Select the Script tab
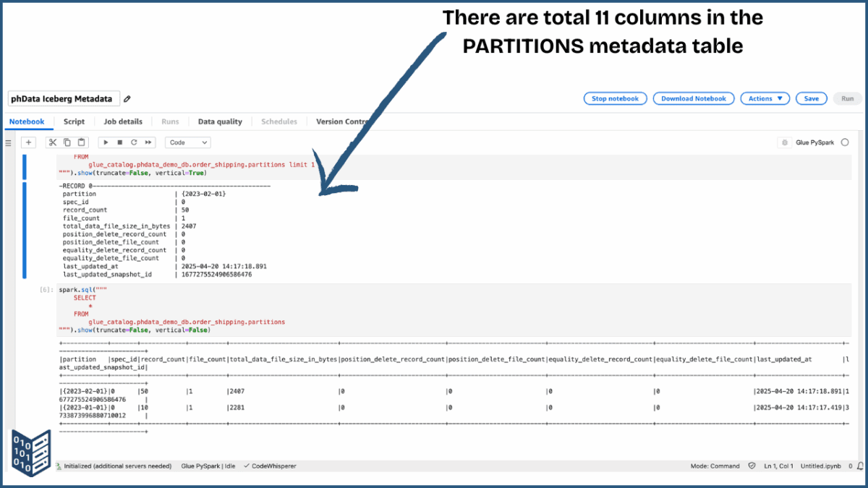Screen dimensions: 868x488 [x=75, y=121]
